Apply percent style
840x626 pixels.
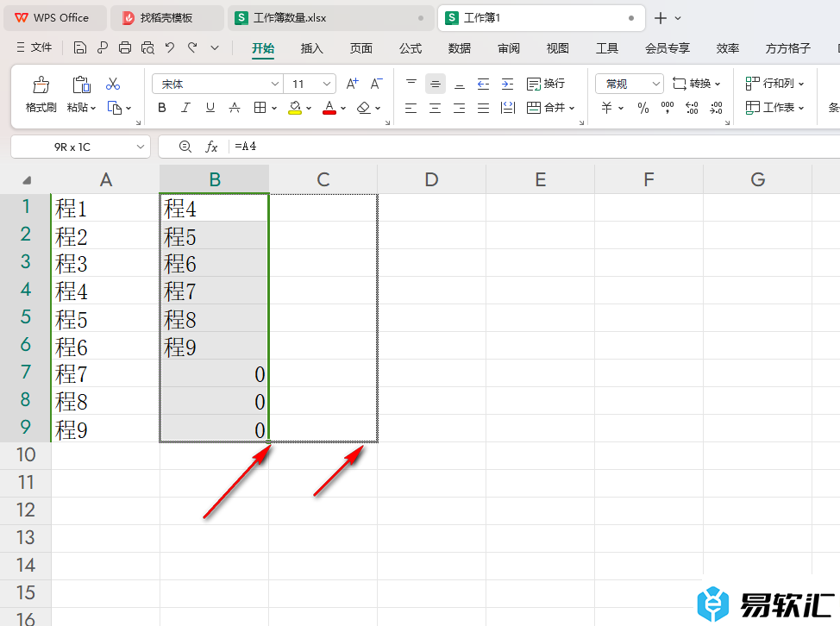point(643,108)
